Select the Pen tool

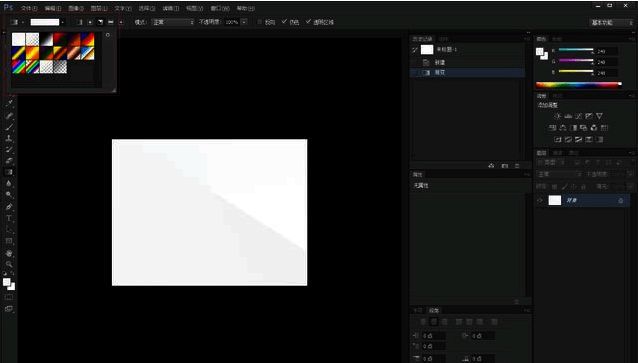click(9, 207)
